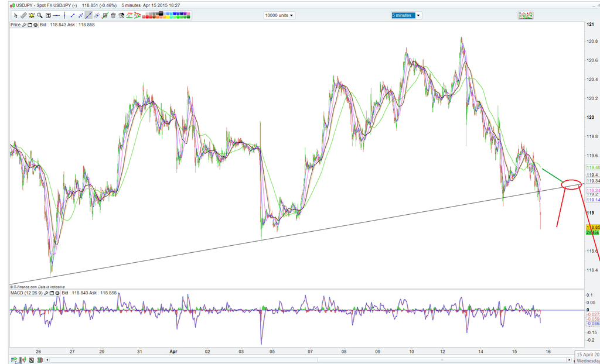Open Price panel wrench settings

[24, 25]
